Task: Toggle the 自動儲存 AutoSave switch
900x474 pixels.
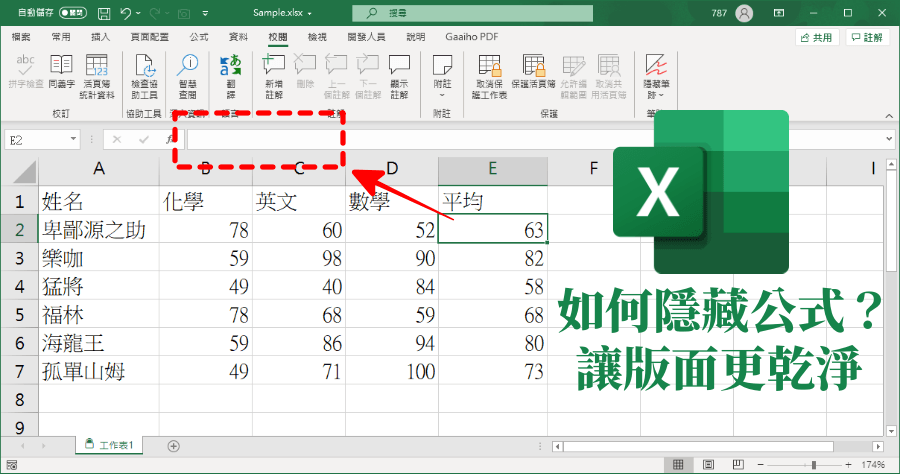Action: (72, 13)
